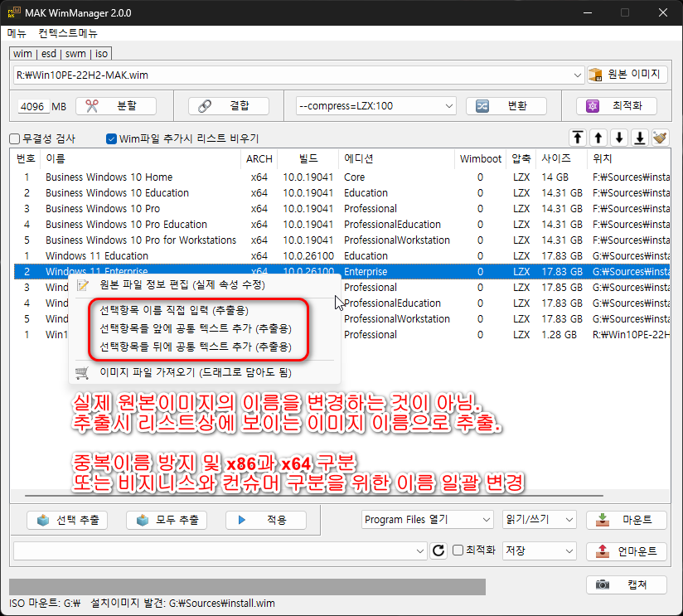Click the 변환 convert button

[506, 106]
